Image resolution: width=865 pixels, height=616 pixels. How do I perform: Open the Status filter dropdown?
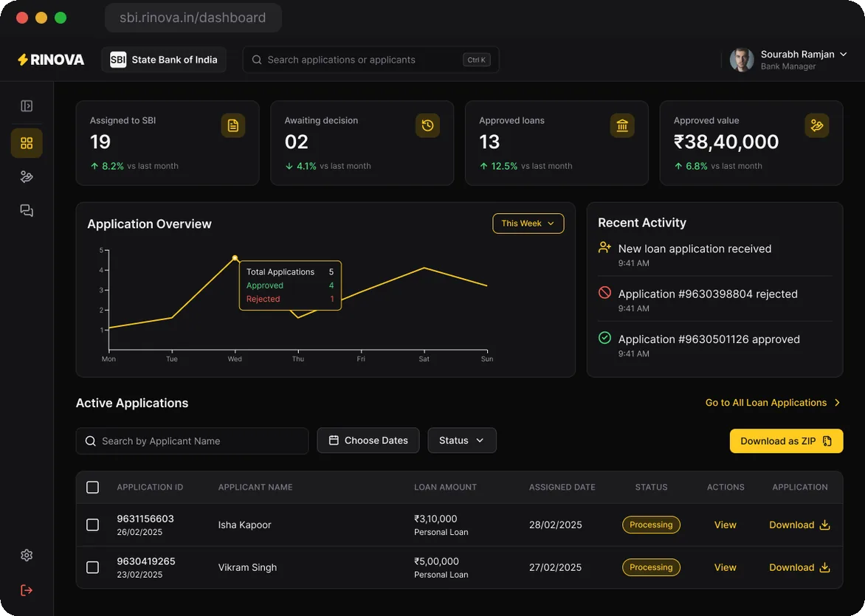(x=462, y=440)
